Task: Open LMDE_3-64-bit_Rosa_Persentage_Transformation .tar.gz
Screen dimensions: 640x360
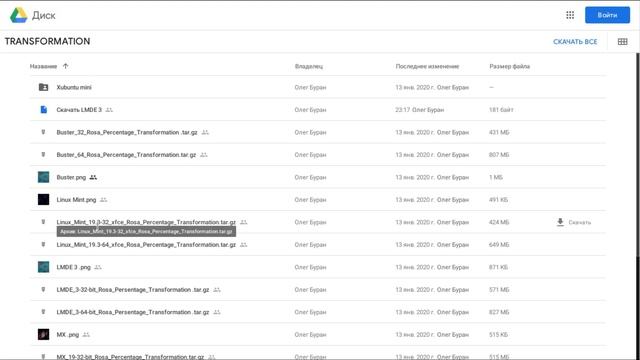Action: coord(133,312)
